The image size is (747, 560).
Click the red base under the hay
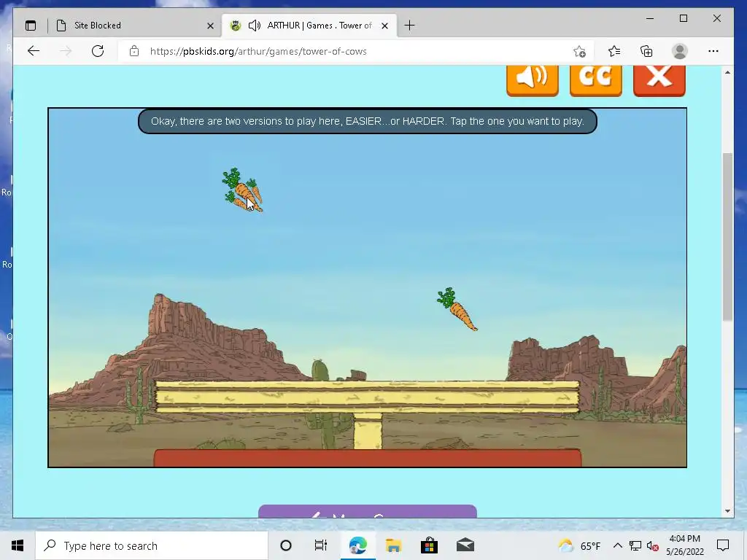(x=368, y=458)
